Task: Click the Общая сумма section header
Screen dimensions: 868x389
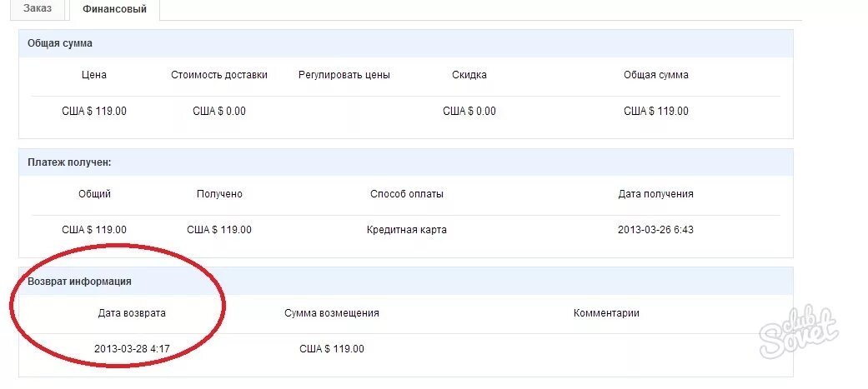Action: (x=60, y=43)
